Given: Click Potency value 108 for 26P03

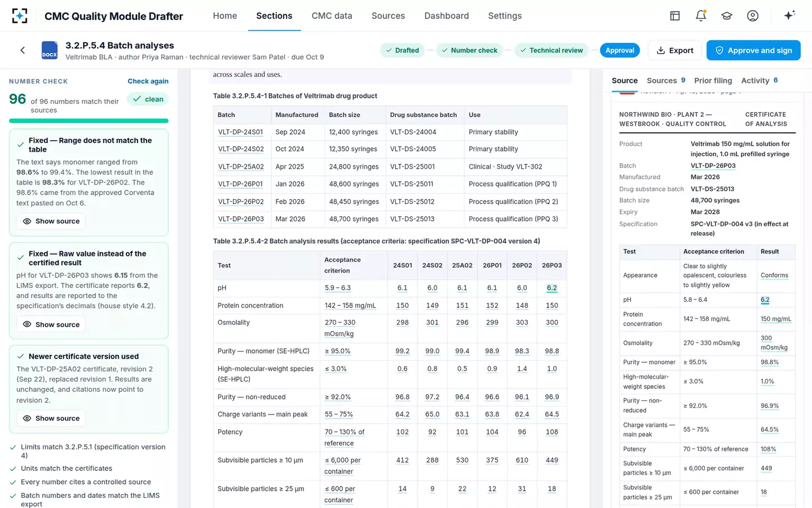Looking at the screenshot, I should pos(552,432).
